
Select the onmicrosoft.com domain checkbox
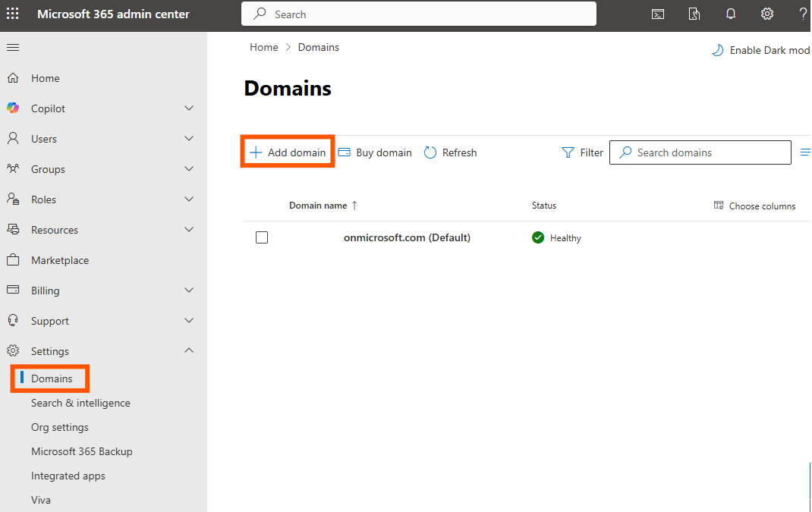262,237
